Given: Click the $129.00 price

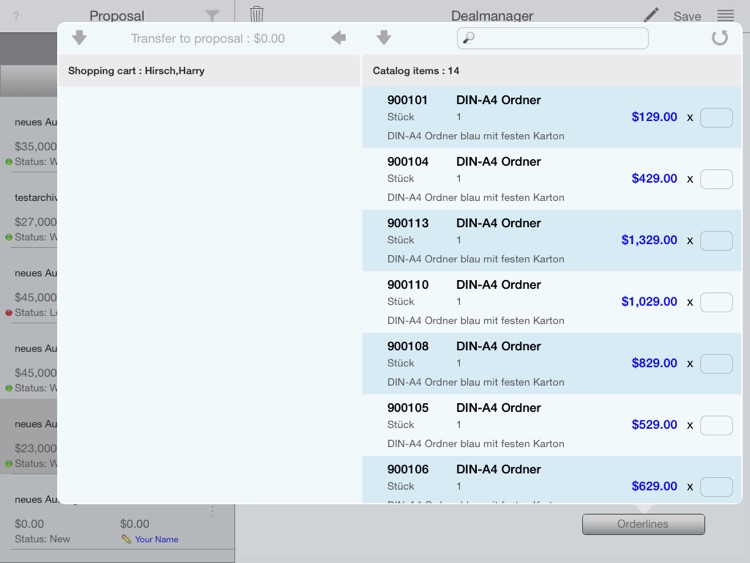Looking at the screenshot, I should (x=654, y=117).
